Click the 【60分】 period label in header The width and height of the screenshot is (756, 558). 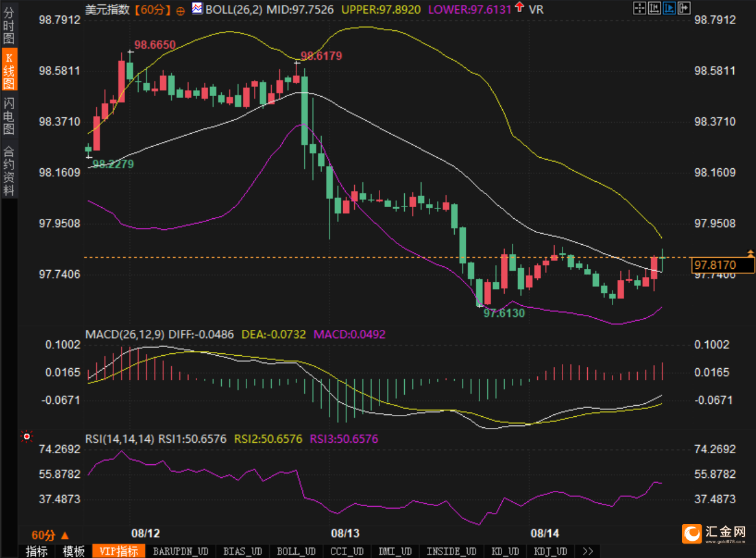(153, 9)
